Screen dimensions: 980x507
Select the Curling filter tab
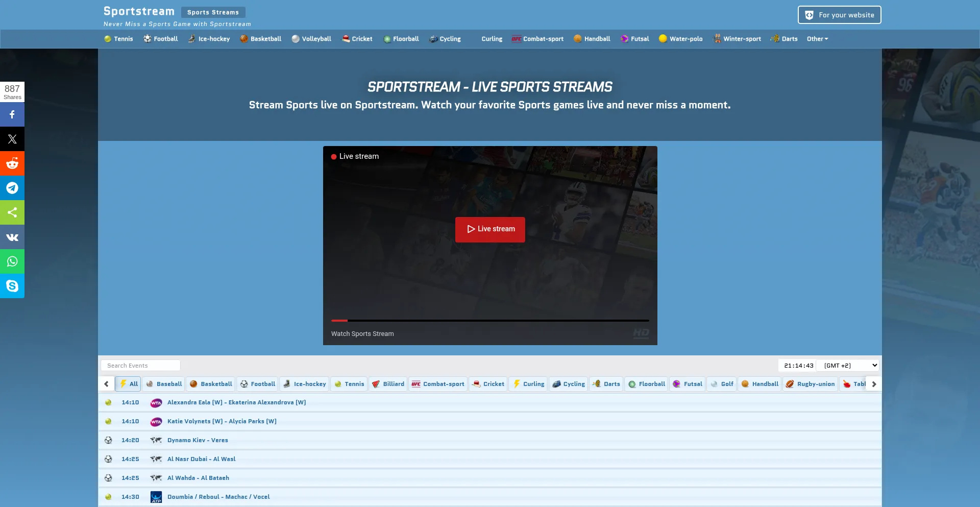529,384
